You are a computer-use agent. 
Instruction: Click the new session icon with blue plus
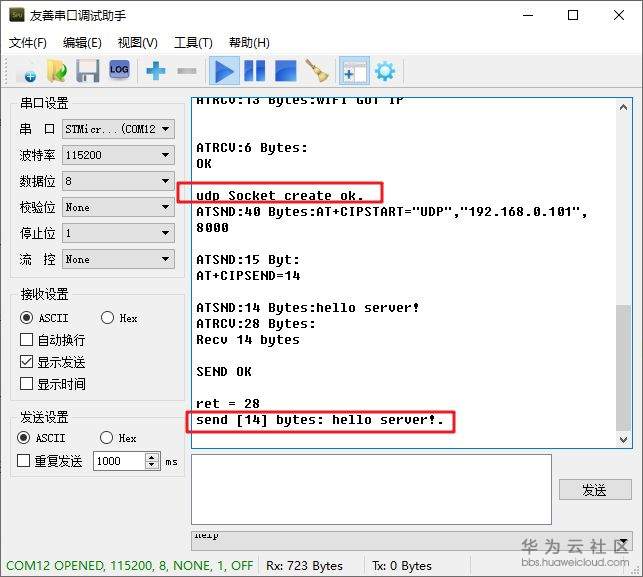point(27,72)
